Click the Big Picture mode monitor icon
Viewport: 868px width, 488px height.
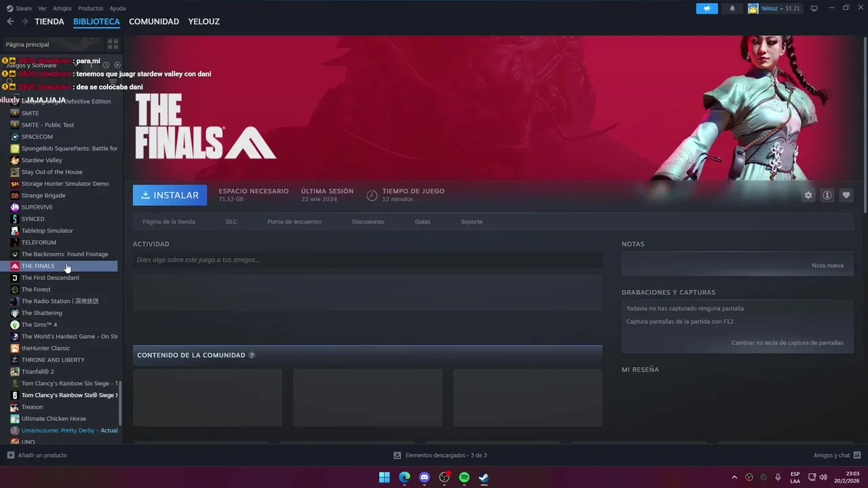[x=814, y=8]
